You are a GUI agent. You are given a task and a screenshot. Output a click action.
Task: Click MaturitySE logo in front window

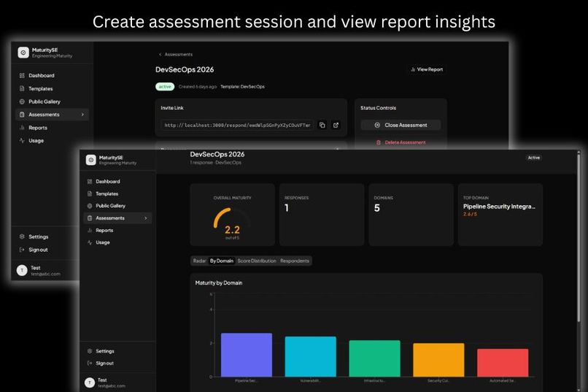coord(90,160)
